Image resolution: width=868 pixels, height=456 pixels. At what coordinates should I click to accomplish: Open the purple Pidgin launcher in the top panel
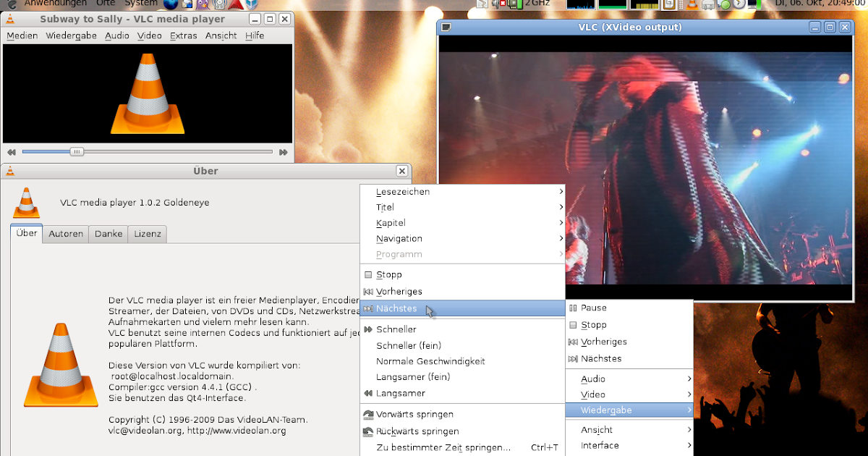204,4
